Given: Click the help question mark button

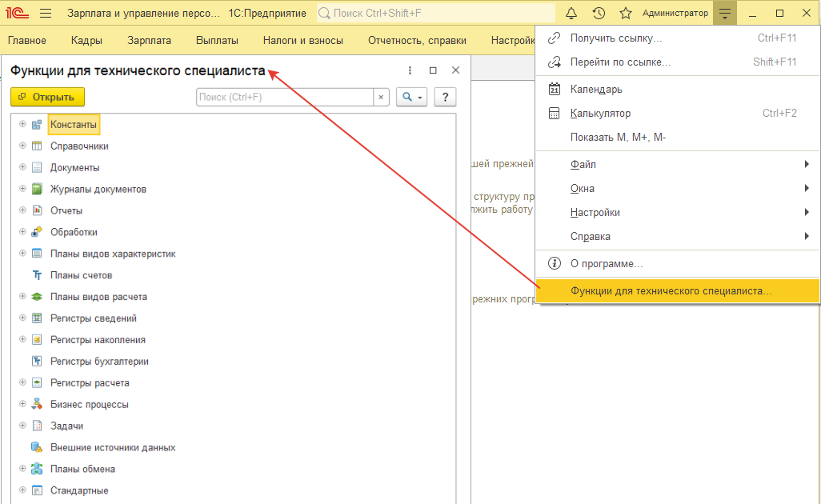Looking at the screenshot, I should pyautogui.click(x=445, y=97).
